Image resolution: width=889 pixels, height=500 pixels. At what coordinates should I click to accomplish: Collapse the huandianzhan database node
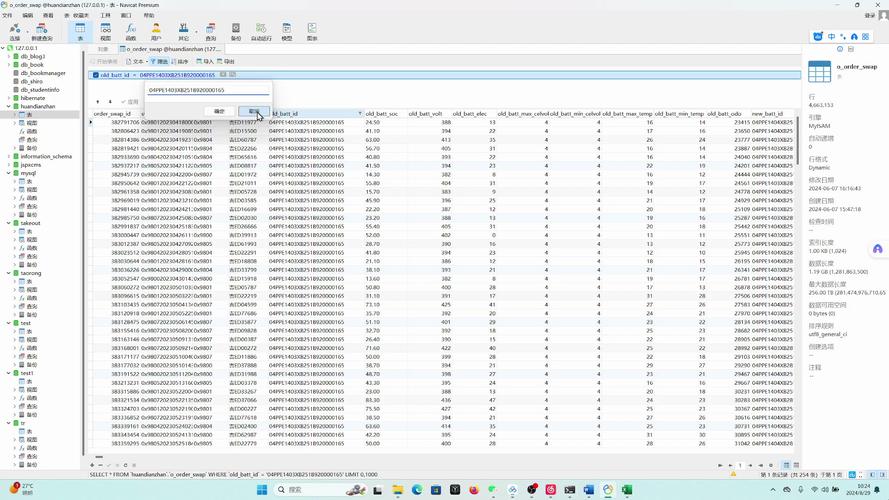point(9,106)
